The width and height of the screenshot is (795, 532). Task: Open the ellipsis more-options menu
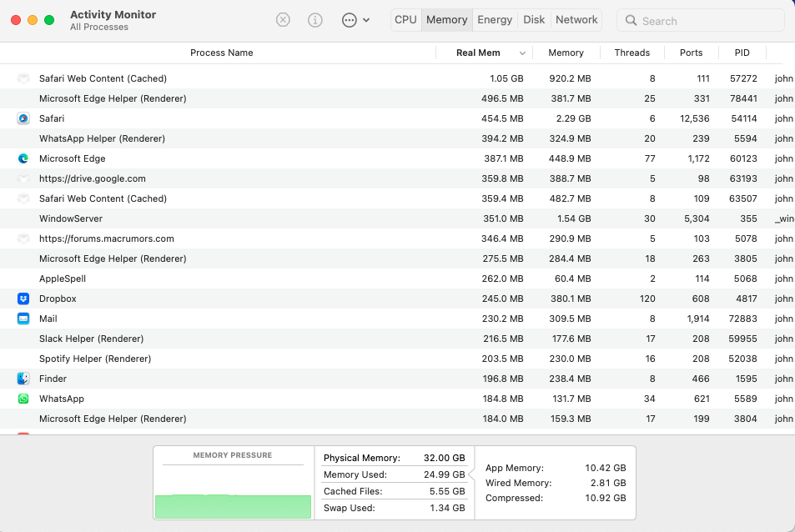point(355,20)
